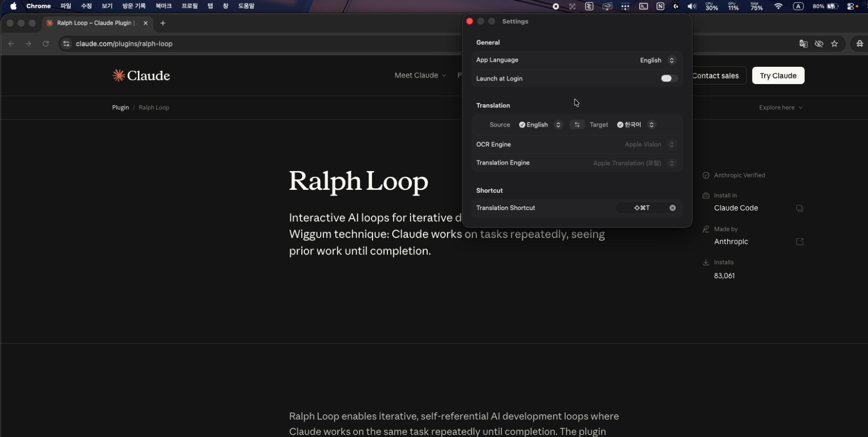Open Target language 한국어 dropdown
868x437 pixels.
(635, 125)
